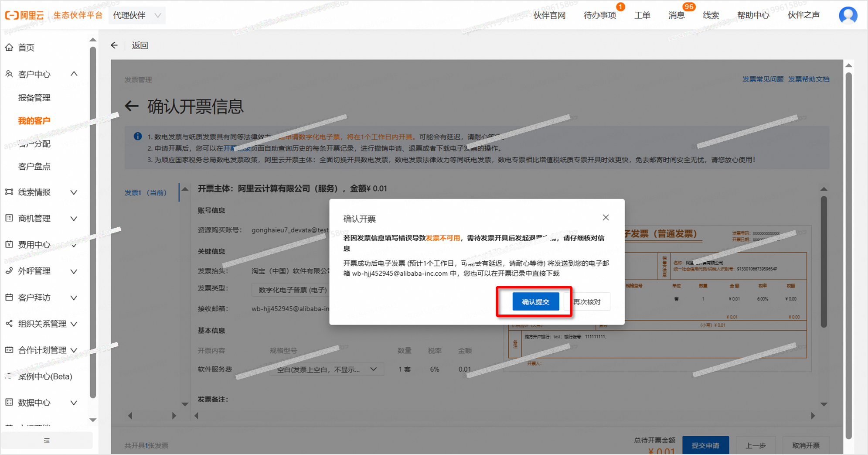Open 伙伴之声 in top navigation
868x455 pixels.
(x=803, y=15)
